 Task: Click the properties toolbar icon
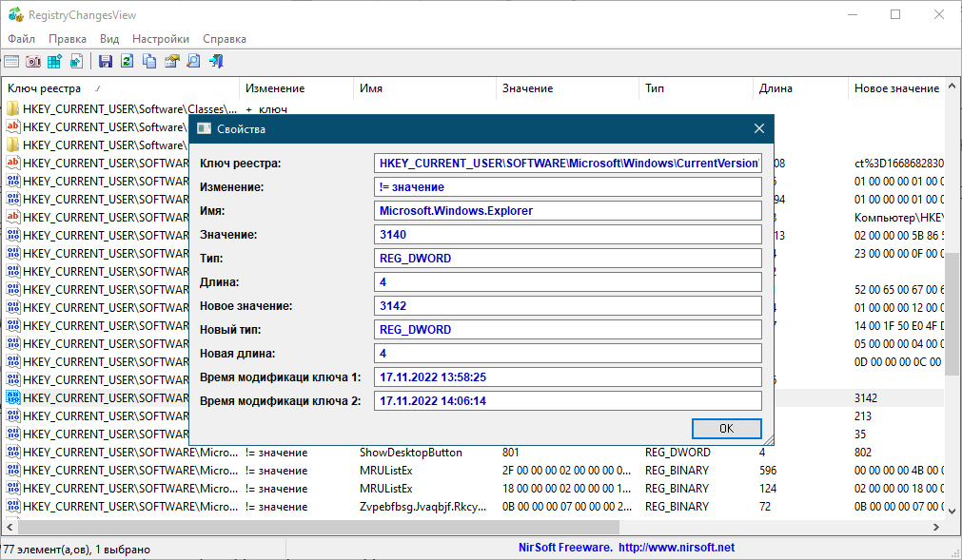[172, 62]
